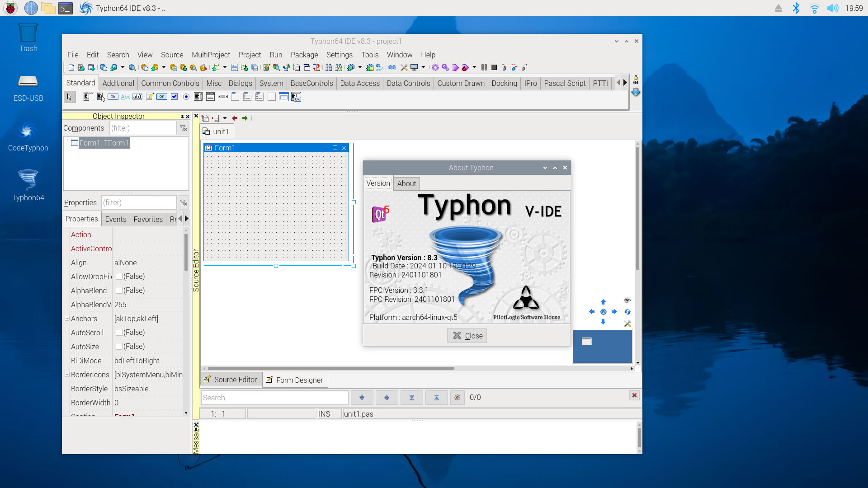The image size is (868, 488).
Task: Open the dropdown arrow next to Run with debugging
Action: 474,68
